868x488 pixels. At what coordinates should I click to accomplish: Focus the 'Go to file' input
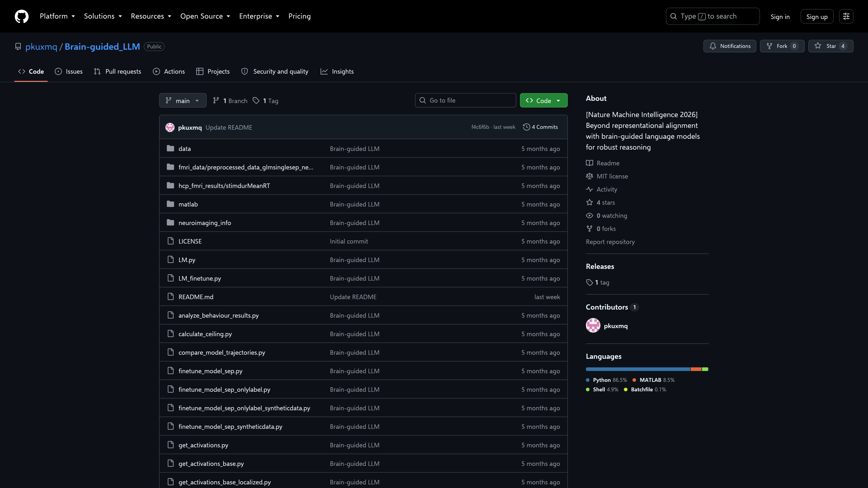465,100
